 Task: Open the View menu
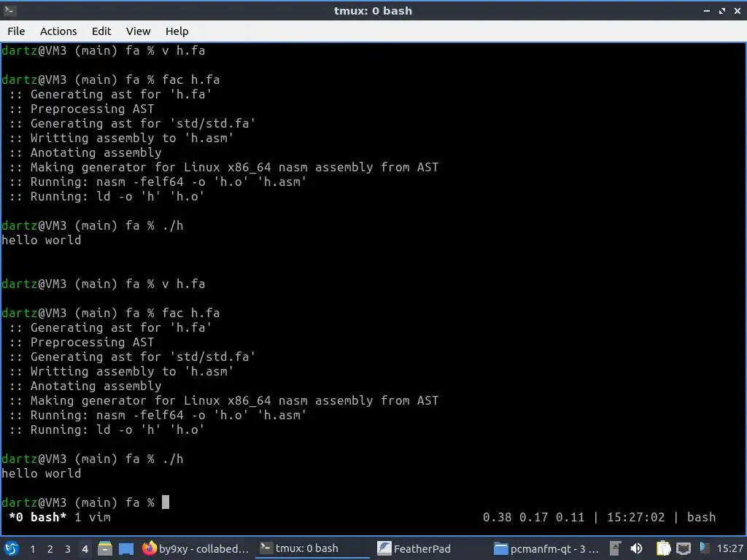(x=138, y=31)
